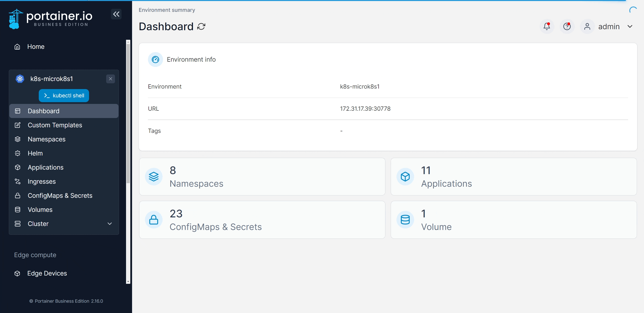Click the 11 Applications summary card
Image resolution: width=644 pixels, height=313 pixels.
click(x=513, y=176)
